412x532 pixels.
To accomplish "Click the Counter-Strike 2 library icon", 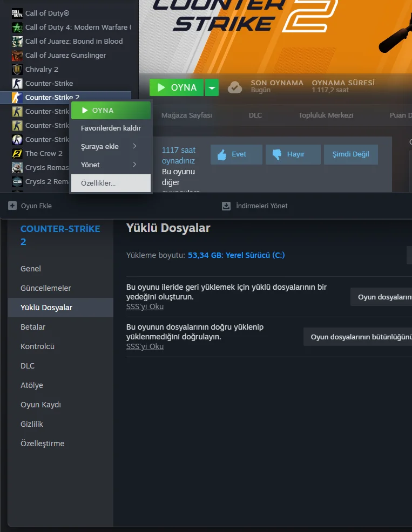I will [17, 97].
